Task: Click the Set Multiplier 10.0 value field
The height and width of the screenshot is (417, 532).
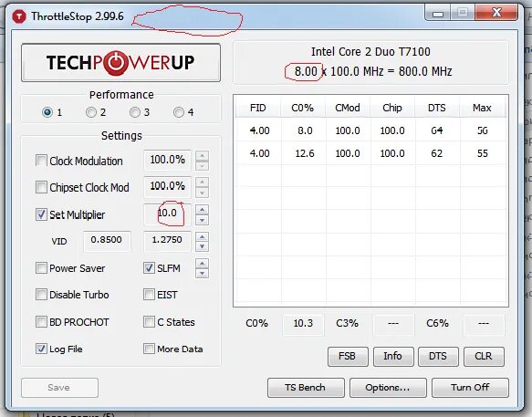Action: pos(167,214)
